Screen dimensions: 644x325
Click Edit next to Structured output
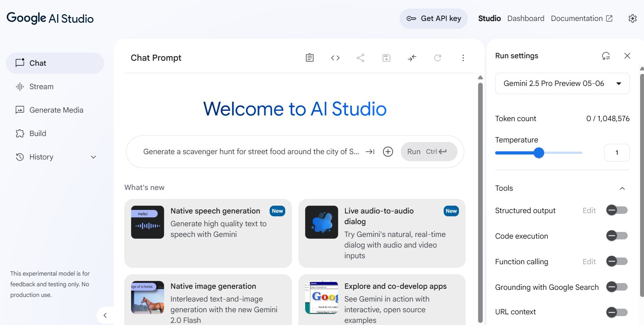click(589, 211)
